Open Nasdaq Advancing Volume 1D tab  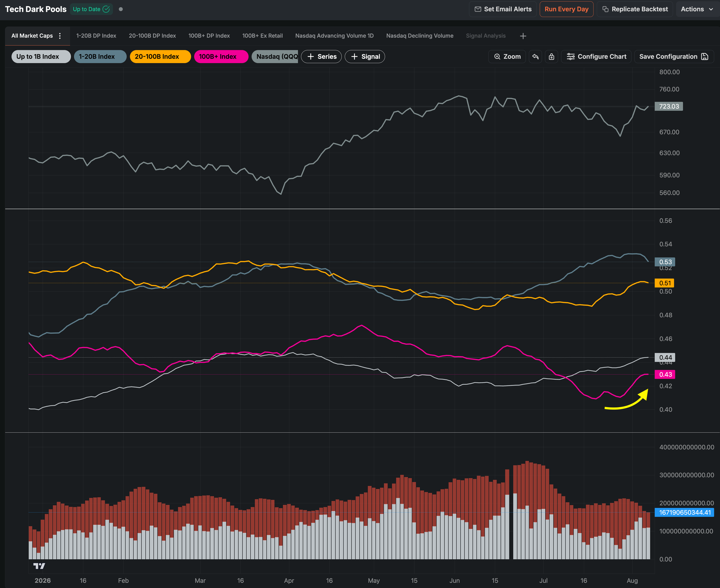[334, 36]
